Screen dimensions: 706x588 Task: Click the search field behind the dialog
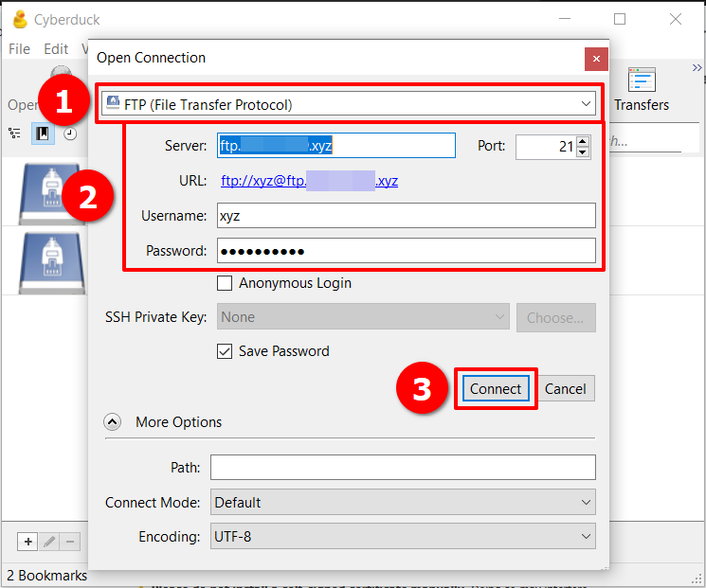coord(645,141)
